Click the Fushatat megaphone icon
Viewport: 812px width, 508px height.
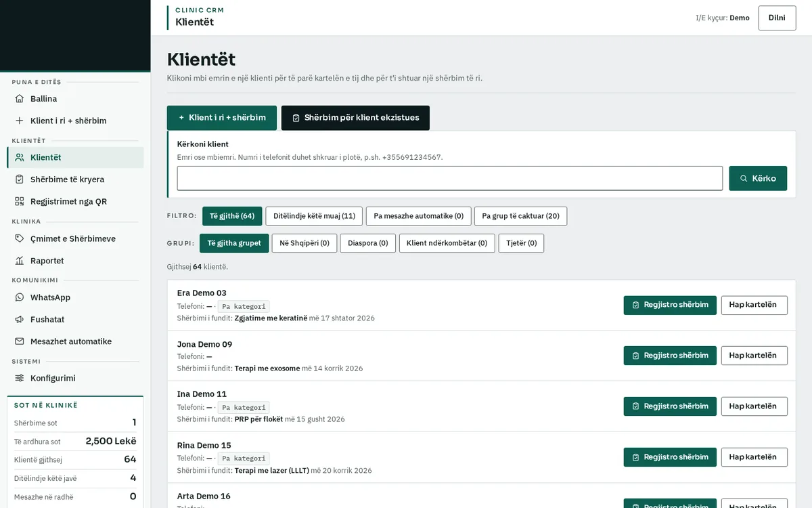[x=20, y=319]
